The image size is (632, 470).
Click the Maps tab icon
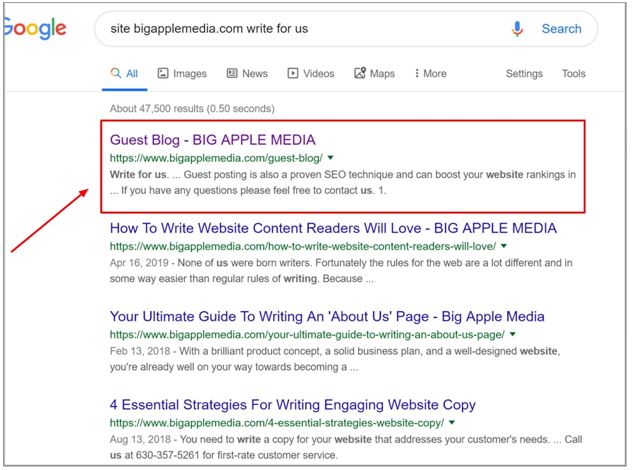[x=359, y=74]
